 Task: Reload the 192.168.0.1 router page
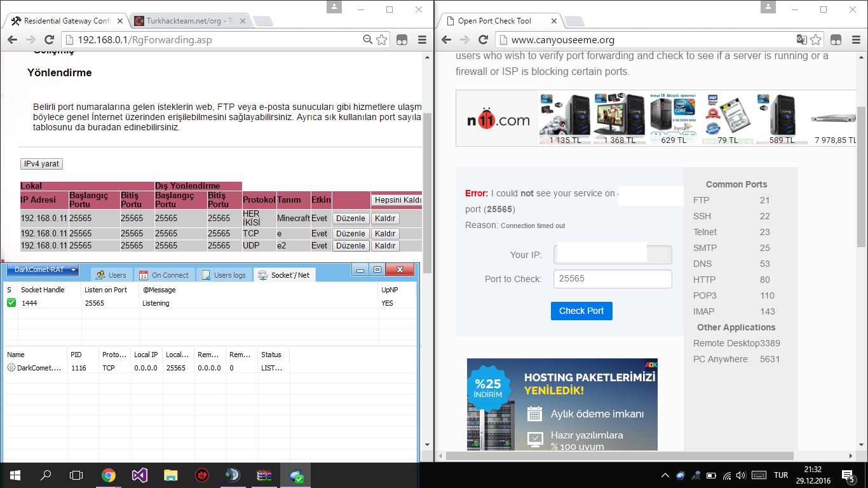50,39
